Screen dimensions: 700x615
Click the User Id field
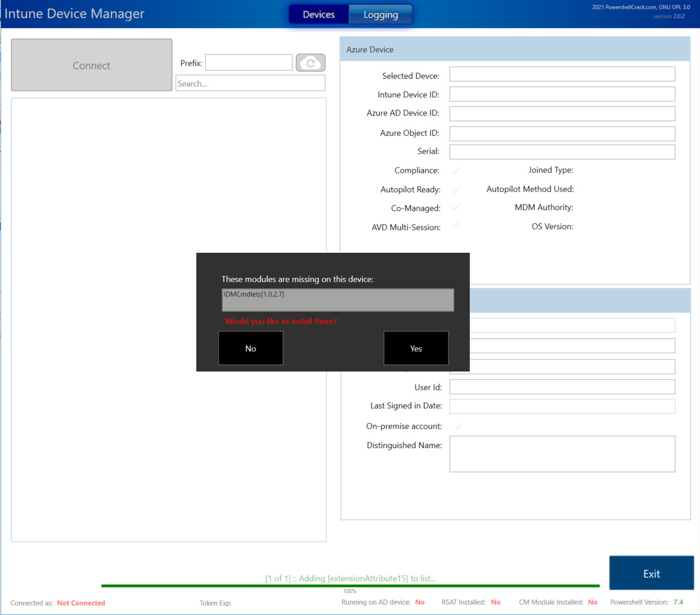pos(562,387)
